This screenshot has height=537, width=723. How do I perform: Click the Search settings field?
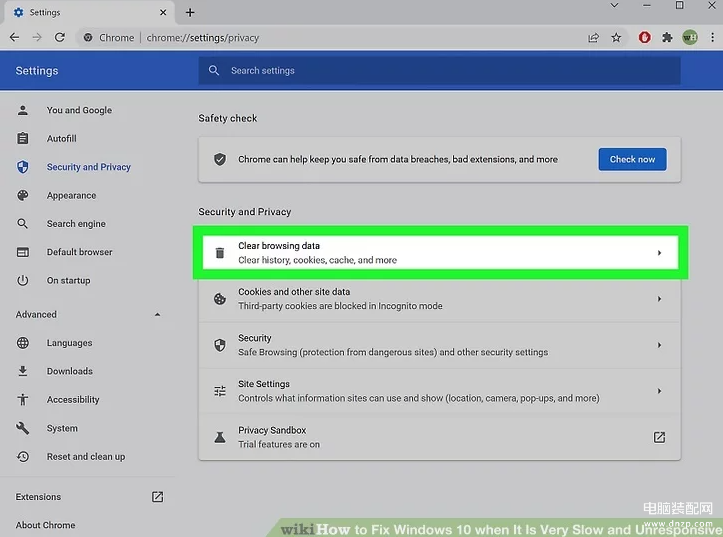[439, 71]
